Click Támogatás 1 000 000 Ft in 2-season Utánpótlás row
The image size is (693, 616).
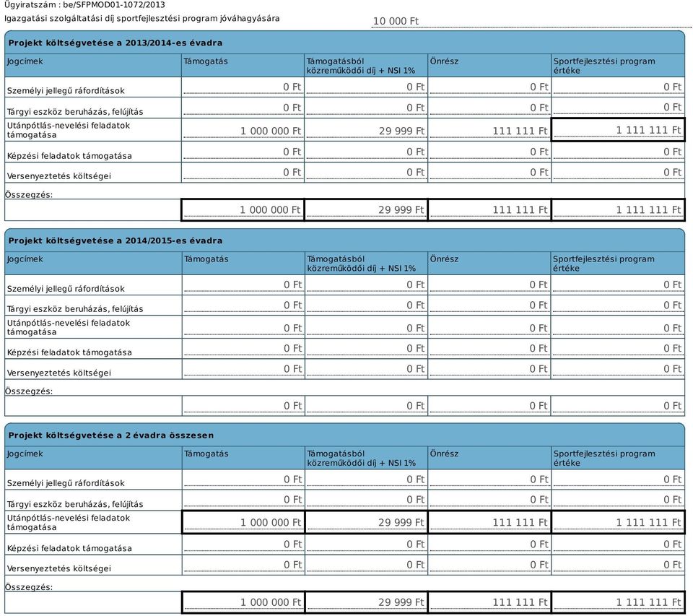coord(243,522)
